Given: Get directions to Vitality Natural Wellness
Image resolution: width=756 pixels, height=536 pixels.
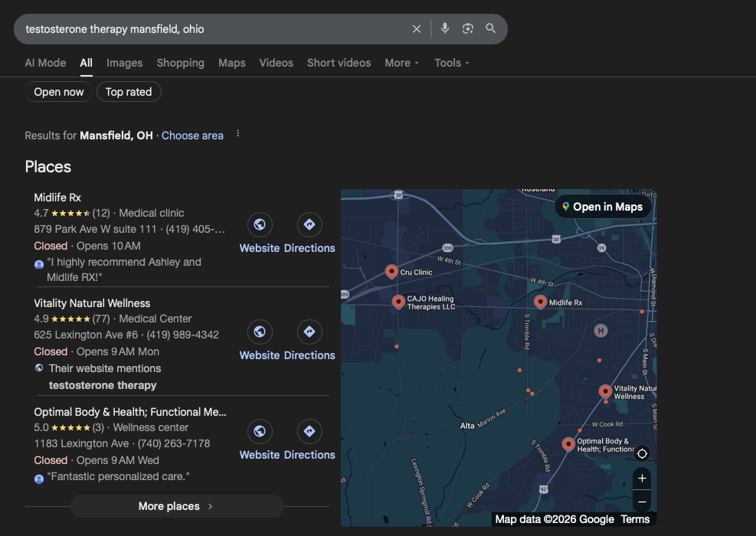Looking at the screenshot, I should tap(309, 332).
